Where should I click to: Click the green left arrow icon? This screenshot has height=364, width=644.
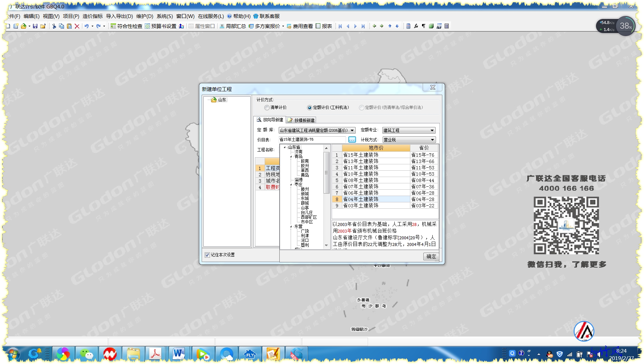click(x=374, y=26)
